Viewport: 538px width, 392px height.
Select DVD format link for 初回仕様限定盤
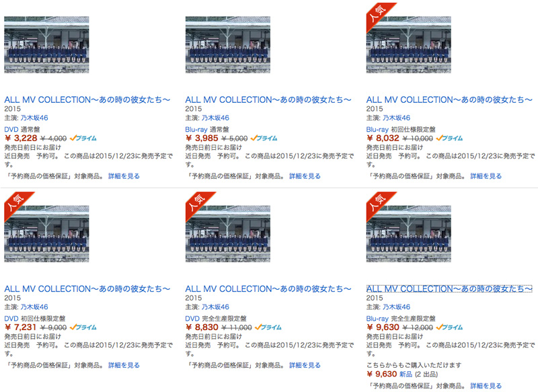pos(11,319)
